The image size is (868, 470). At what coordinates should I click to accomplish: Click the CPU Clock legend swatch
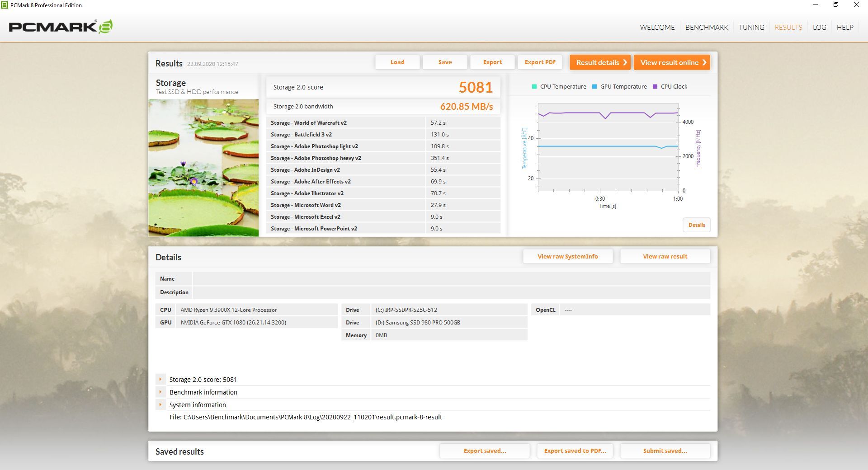(x=655, y=86)
